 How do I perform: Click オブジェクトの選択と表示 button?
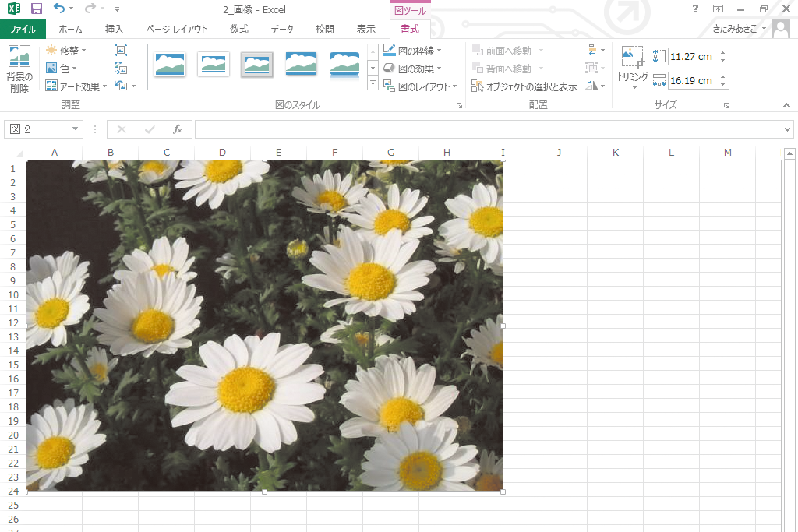(x=524, y=86)
